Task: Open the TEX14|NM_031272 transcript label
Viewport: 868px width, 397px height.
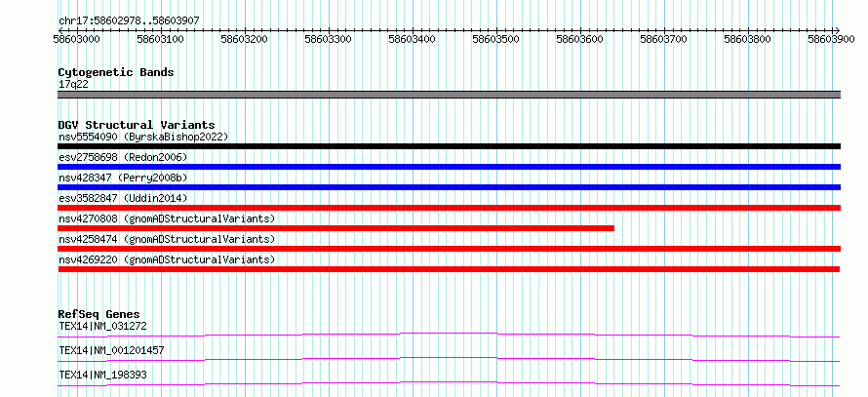Action: [102, 326]
